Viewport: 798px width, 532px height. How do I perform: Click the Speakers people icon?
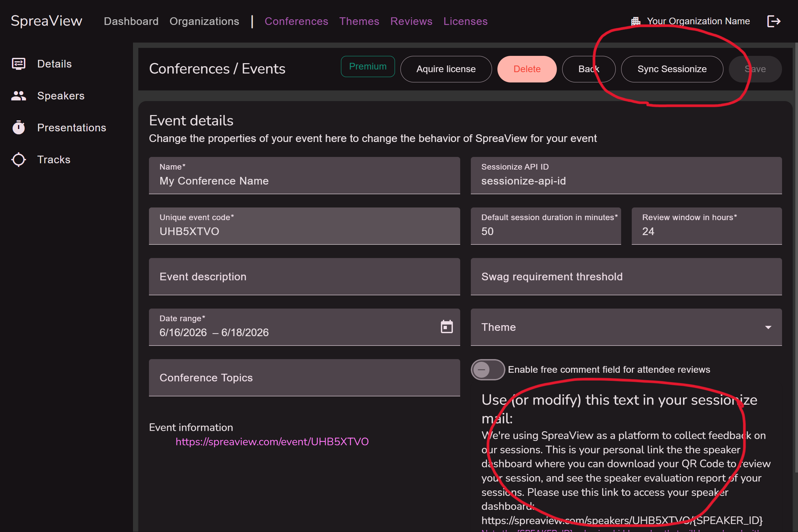pyautogui.click(x=19, y=96)
